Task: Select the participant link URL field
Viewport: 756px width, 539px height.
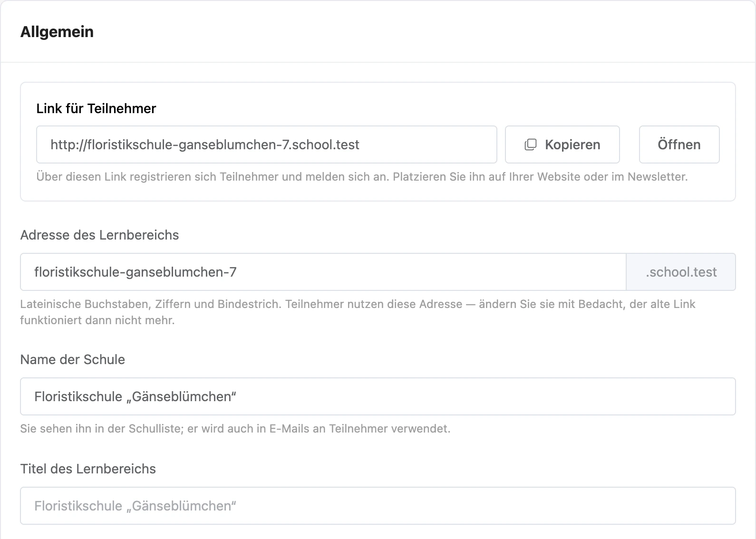Action: [x=267, y=144]
